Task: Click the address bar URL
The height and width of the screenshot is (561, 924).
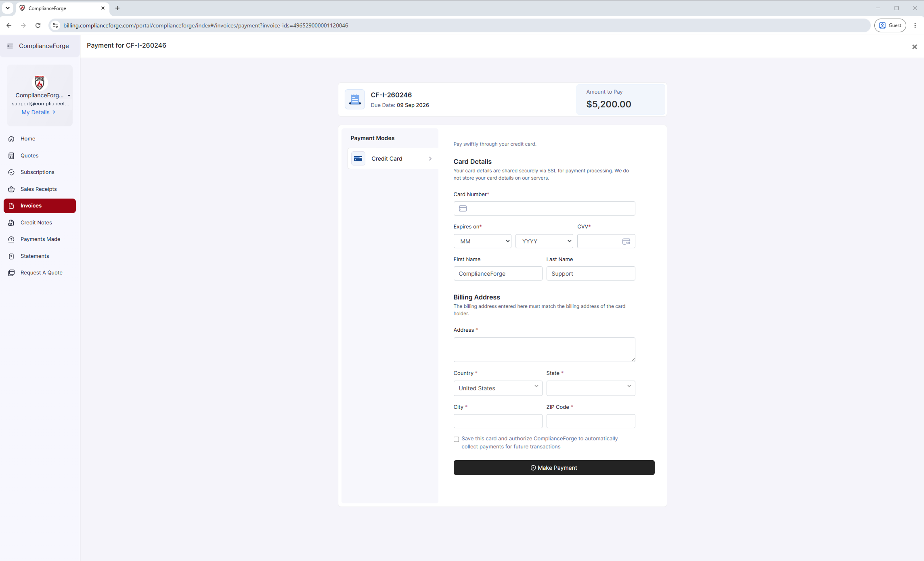Action: tap(206, 25)
